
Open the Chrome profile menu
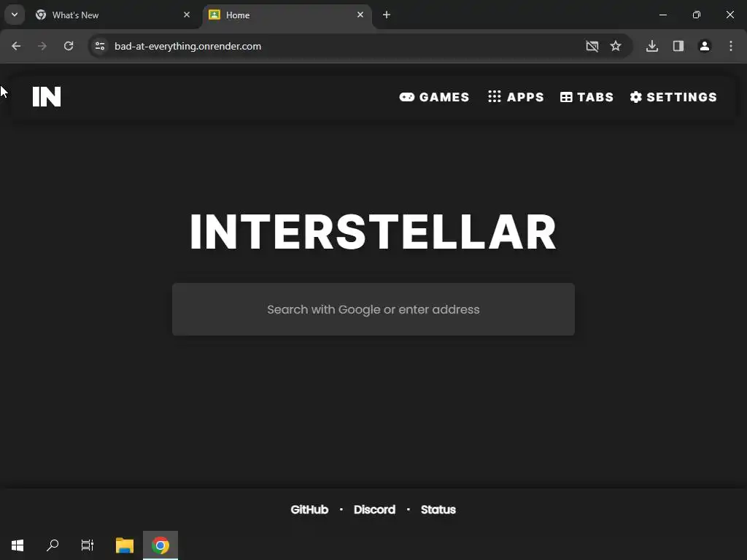[705, 46]
